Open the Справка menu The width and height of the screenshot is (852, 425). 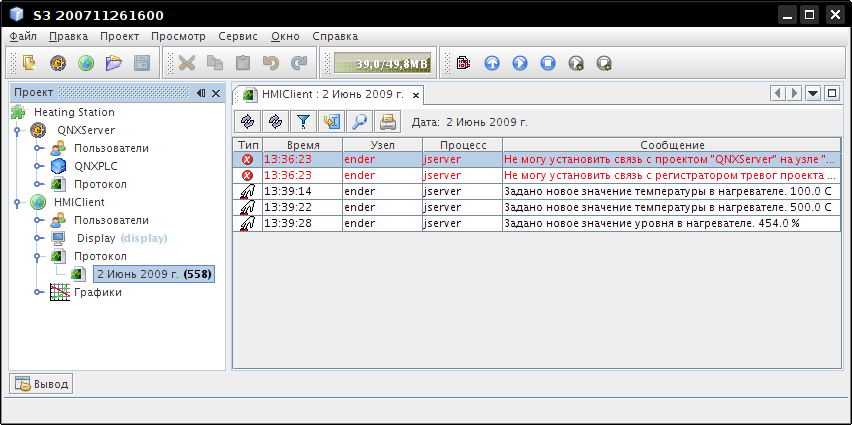335,36
